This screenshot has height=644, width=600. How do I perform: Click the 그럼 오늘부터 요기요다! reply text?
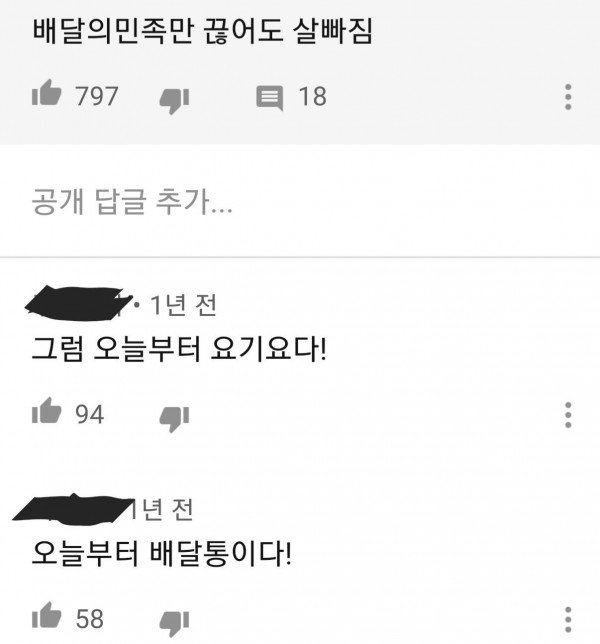coord(179,349)
